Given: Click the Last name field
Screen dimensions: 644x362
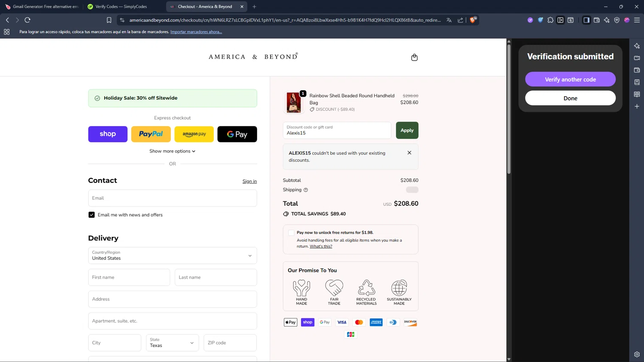Looking at the screenshot, I should pos(216,277).
